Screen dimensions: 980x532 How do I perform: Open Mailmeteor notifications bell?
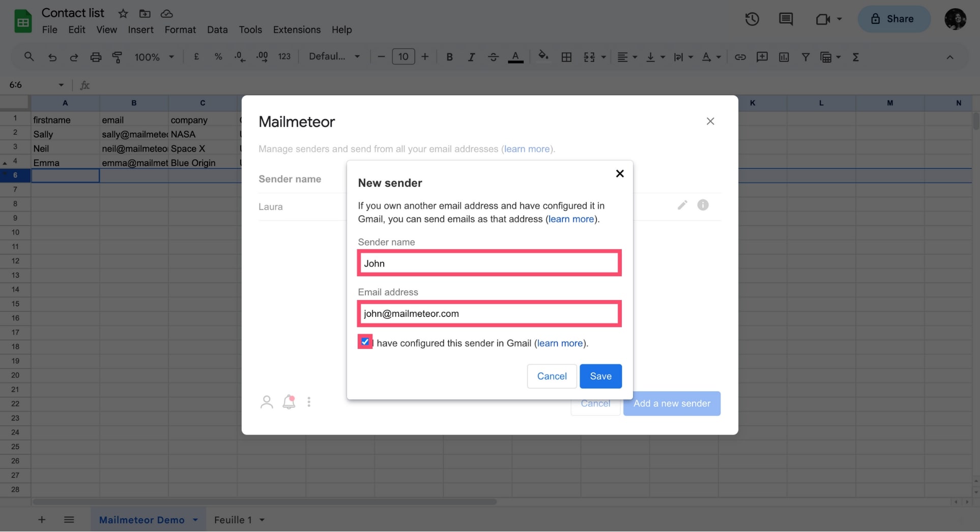click(x=289, y=402)
